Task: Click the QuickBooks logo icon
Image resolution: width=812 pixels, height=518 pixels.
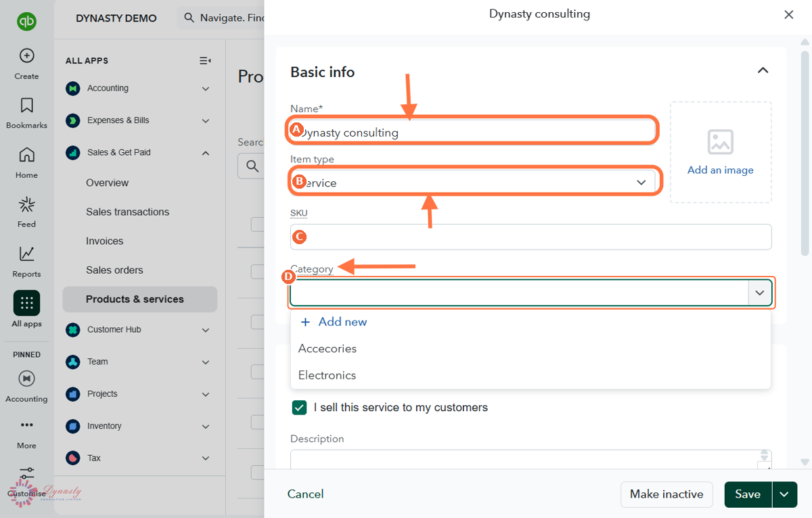Action: click(x=26, y=22)
